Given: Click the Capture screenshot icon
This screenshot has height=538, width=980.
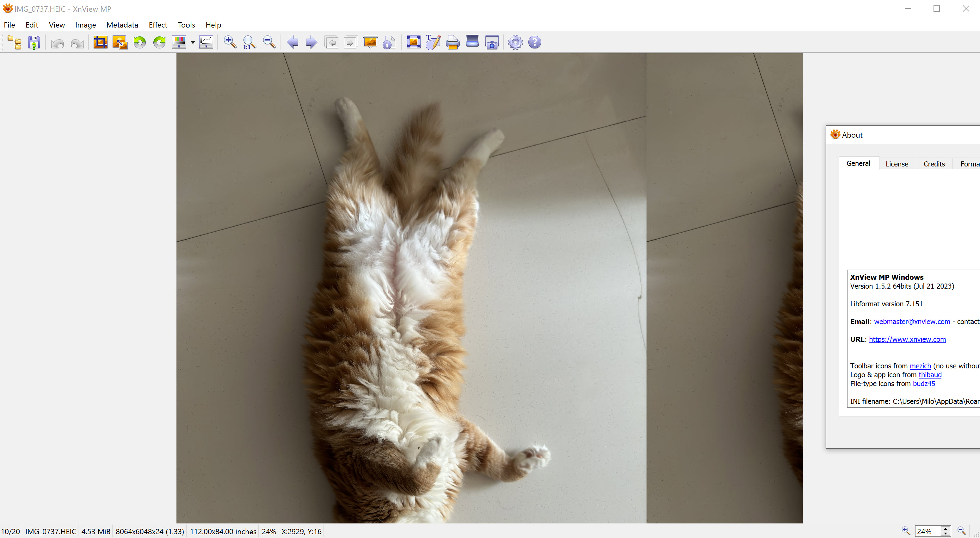Looking at the screenshot, I should pos(492,42).
